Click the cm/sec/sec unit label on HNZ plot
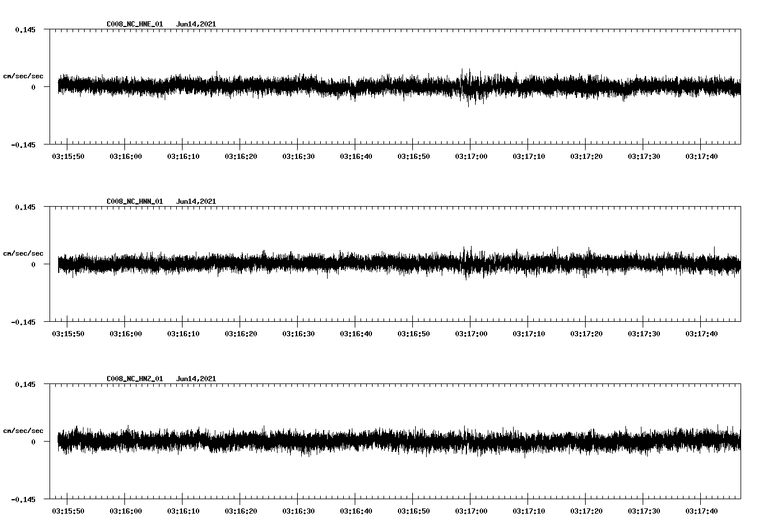Viewport: 782px width, 532px height. tap(23, 431)
